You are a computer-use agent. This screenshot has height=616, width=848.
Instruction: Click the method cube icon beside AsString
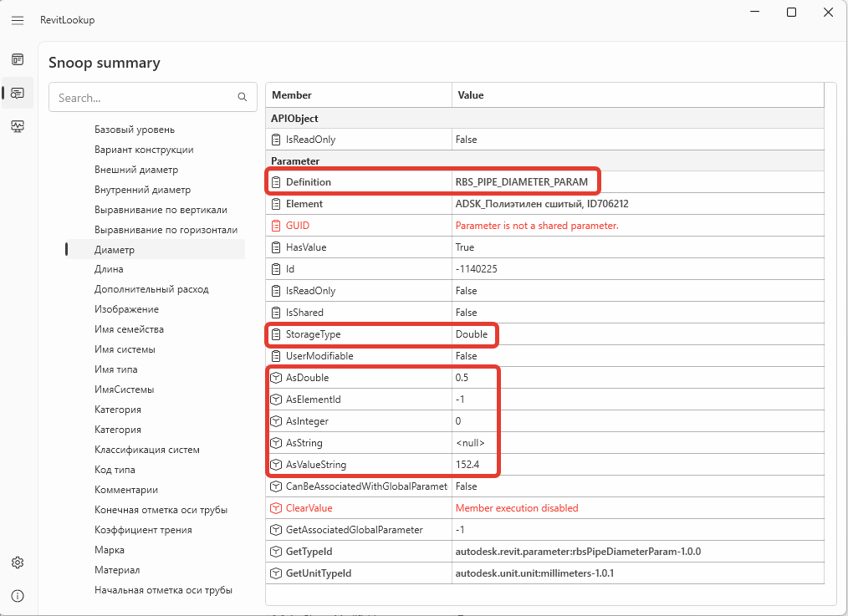(x=276, y=442)
